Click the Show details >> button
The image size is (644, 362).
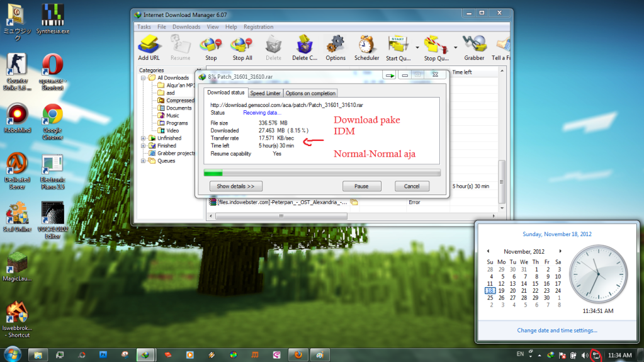235,186
